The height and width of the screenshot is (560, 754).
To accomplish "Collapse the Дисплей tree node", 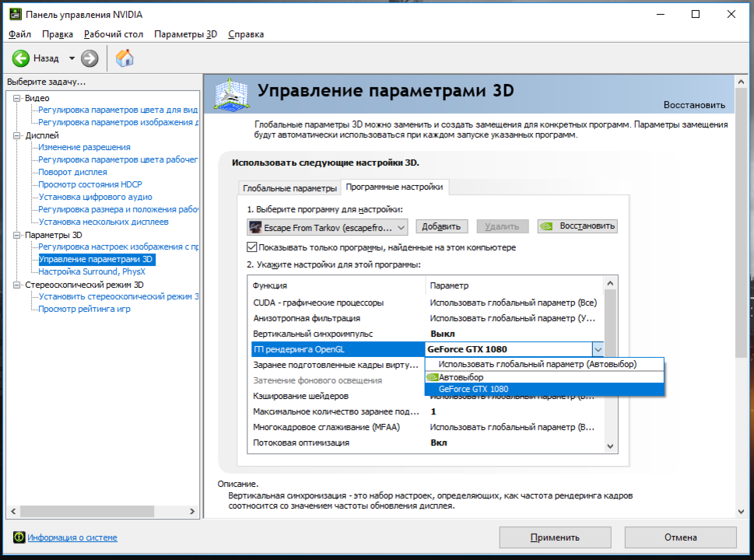I will (17, 135).
